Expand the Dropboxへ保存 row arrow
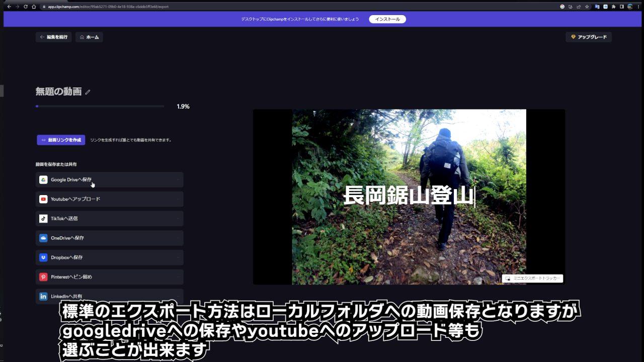This screenshot has width=644, height=362. tap(178, 257)
